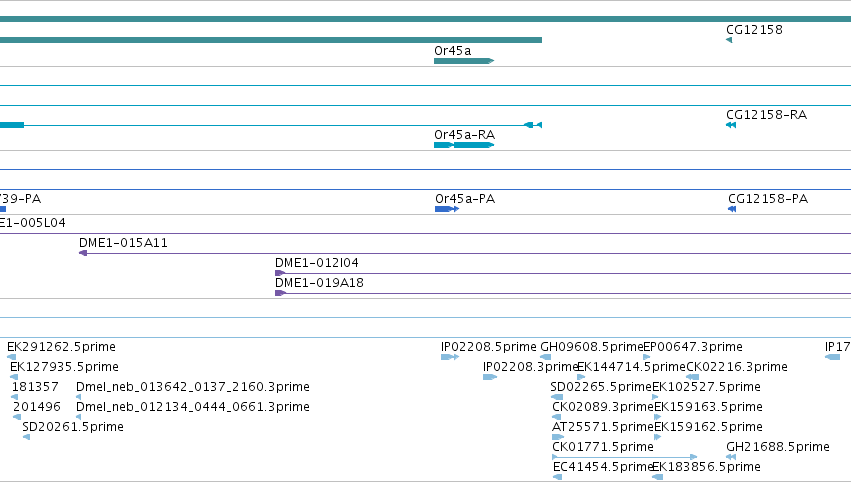Click the CK02089.3prime EST label
The height and width of the screenshot is (482, 851).
click(x=603, y=407)
